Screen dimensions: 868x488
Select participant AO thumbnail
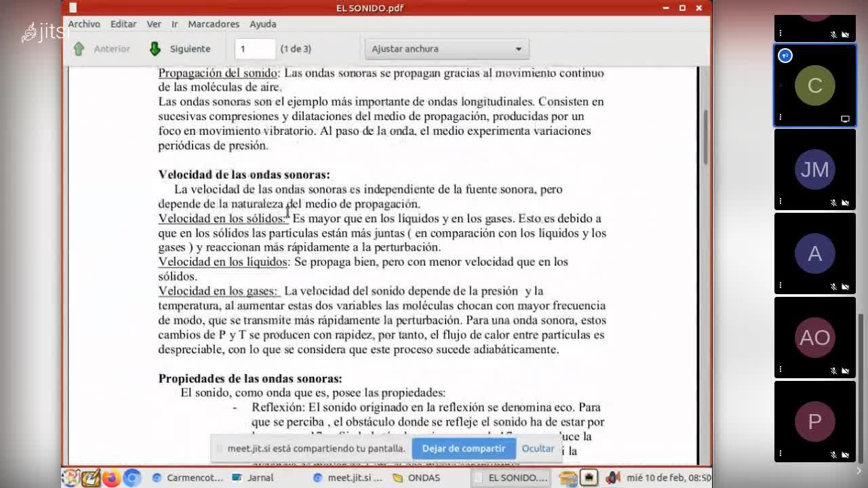(x=814, y=338)
